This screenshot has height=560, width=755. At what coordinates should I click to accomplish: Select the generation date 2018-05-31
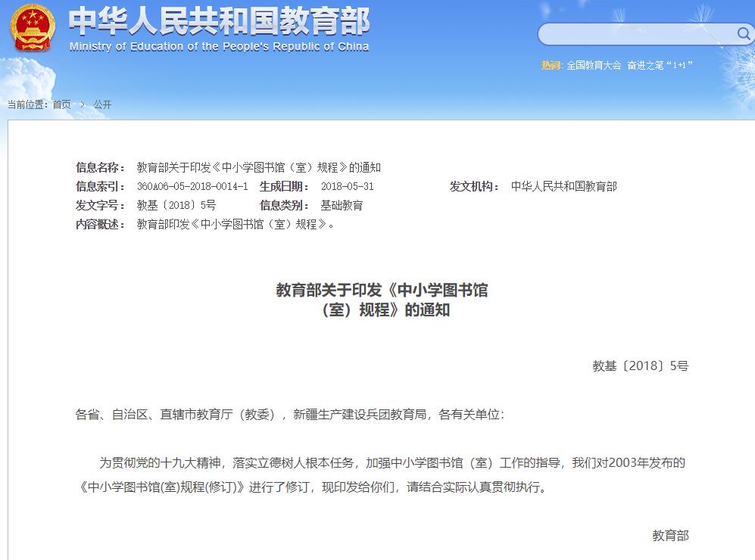click(347, 186)
